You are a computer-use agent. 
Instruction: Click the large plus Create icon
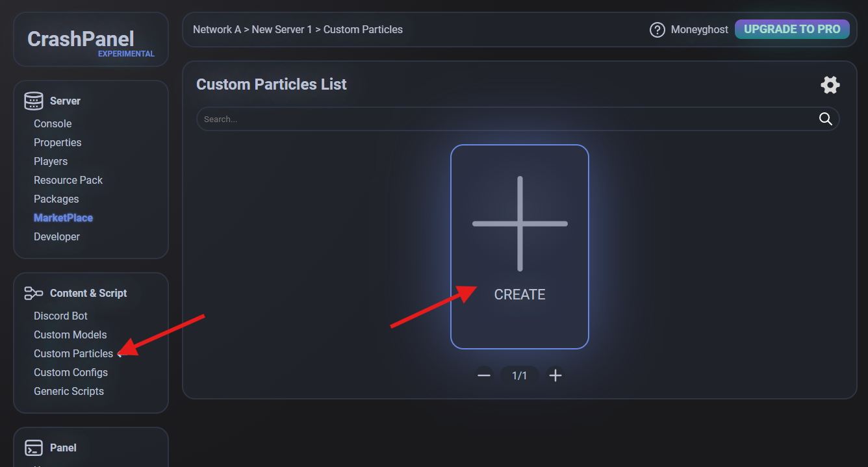[520, 224]
